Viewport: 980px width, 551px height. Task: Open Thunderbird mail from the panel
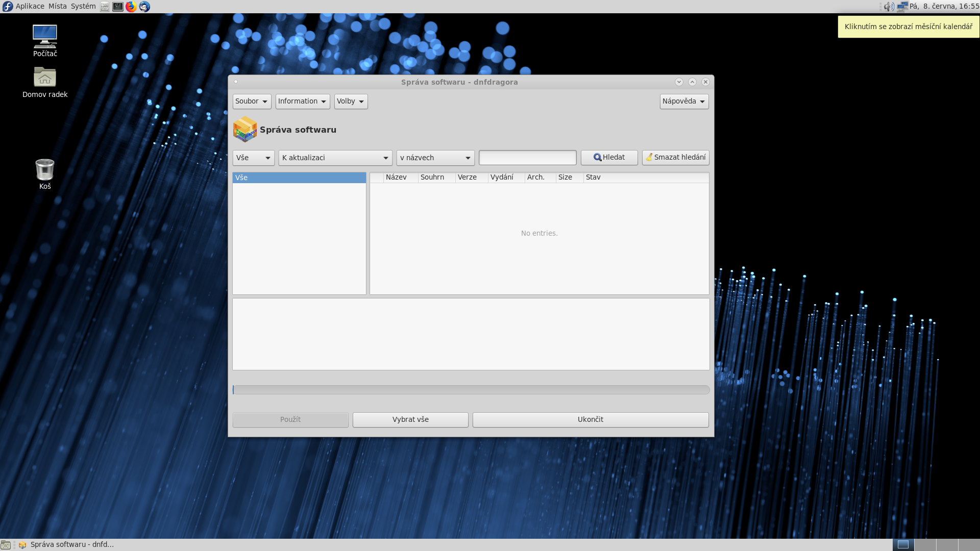point(144,7)
